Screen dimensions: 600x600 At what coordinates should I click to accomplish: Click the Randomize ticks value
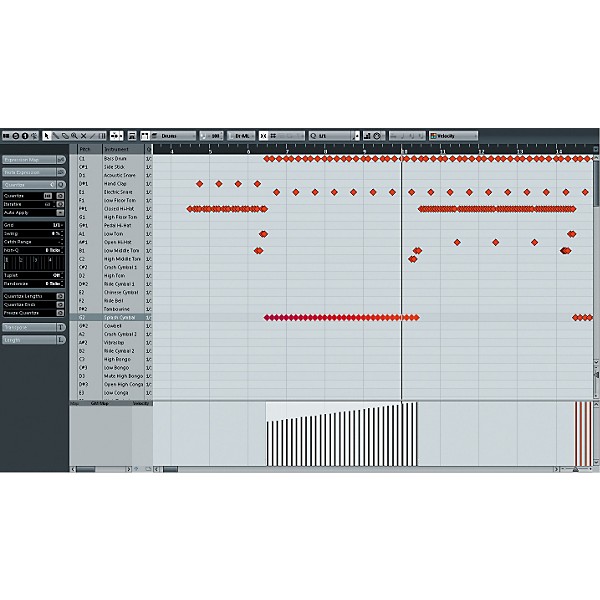click(54, 284)
